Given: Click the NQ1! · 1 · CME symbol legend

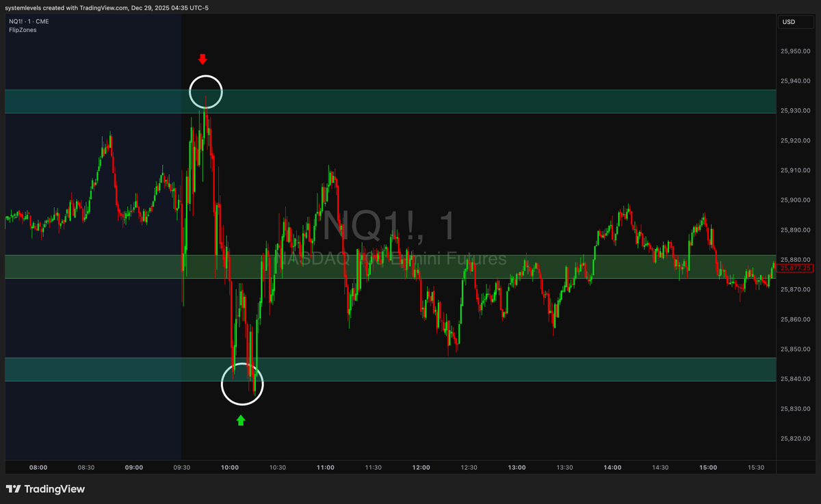Looking at the screenshot, I should 29,22.
